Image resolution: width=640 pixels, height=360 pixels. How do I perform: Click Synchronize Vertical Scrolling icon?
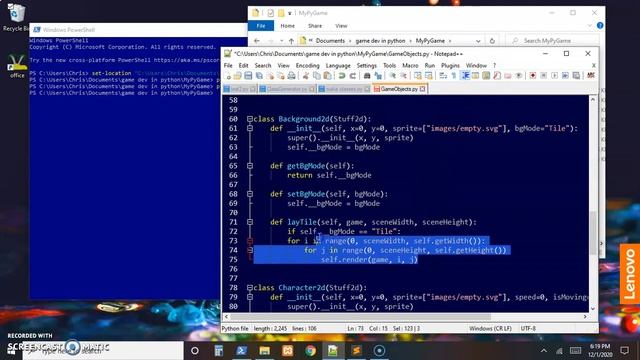pyautogui.click(x=418, y=76)
